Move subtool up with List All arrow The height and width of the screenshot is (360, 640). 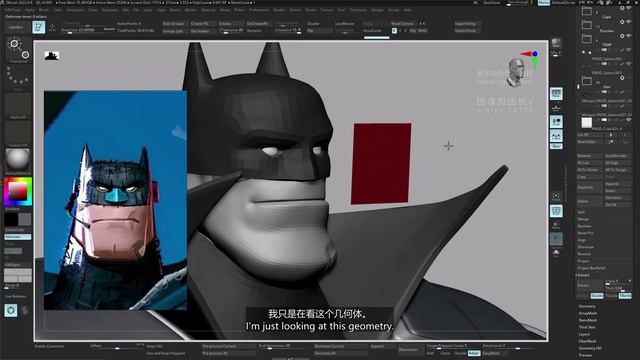point(611,135)
